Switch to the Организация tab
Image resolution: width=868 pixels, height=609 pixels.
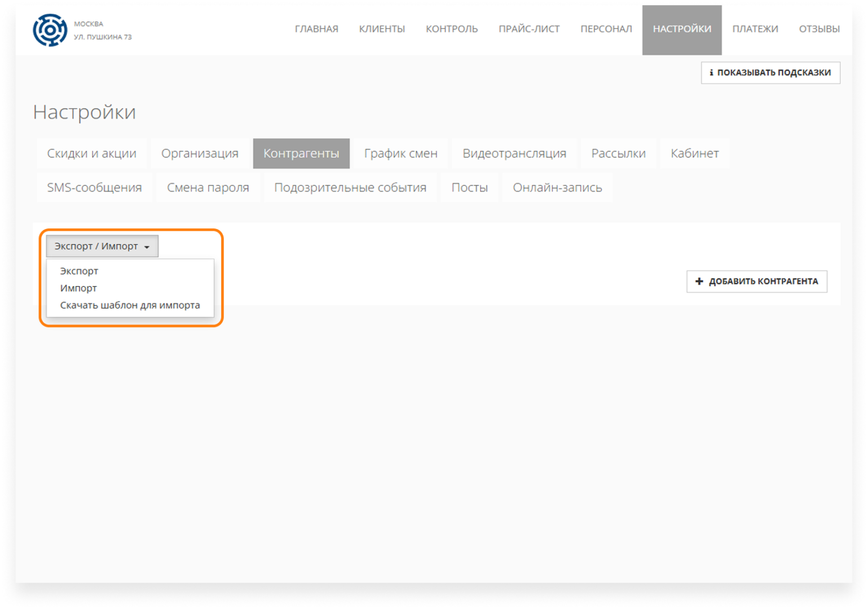200,153
